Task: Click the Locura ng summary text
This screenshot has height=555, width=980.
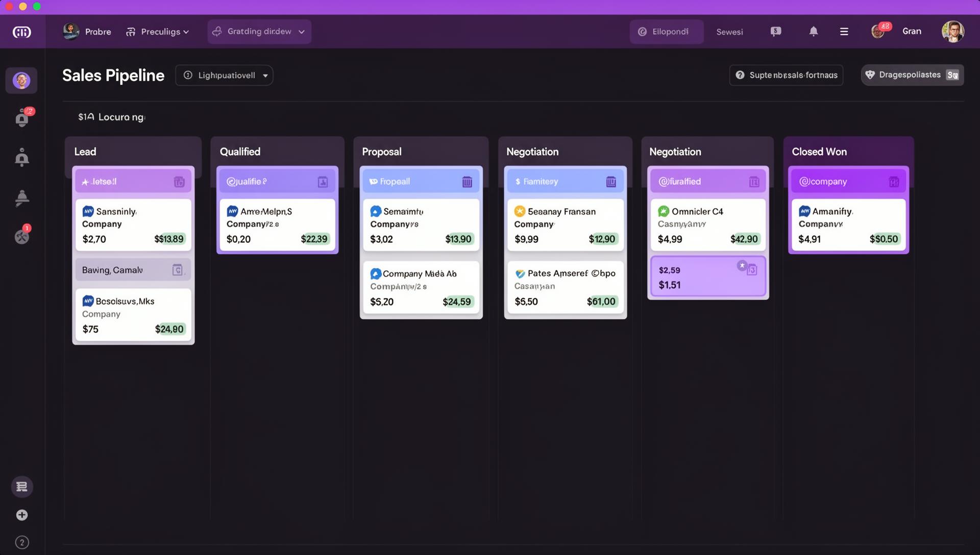Action: [112, 117]
